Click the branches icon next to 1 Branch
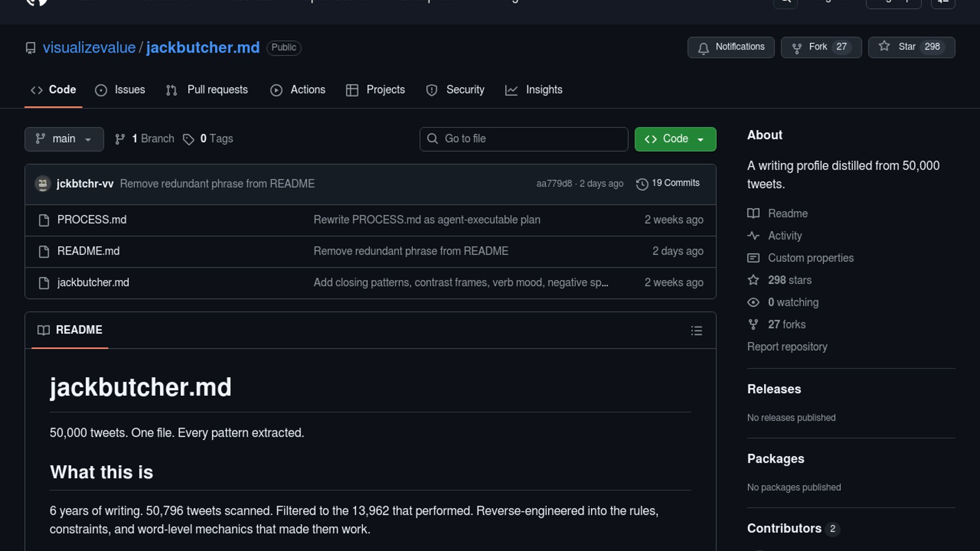The image size is (980, 551). click(x=120, y=139)
